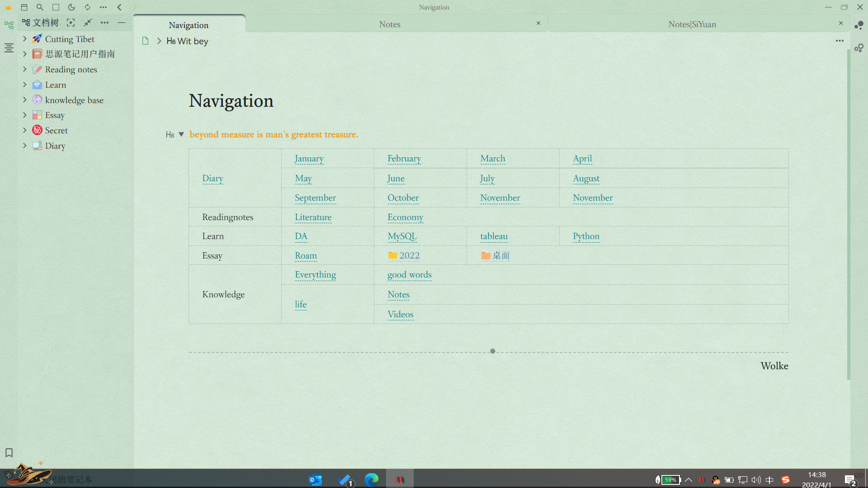Fold the H6 heading with triangle toggle
The image size is (868, 488).
[181, 134]
